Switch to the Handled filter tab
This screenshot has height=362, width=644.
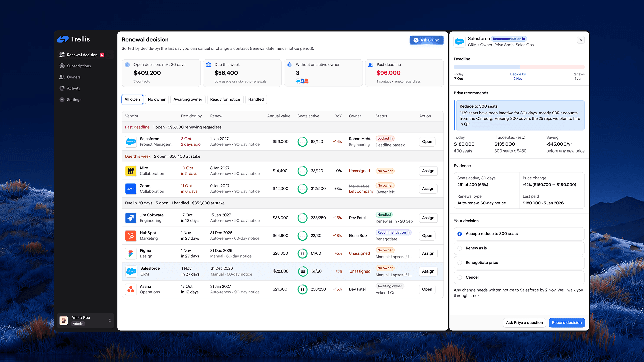coord(256,99)
